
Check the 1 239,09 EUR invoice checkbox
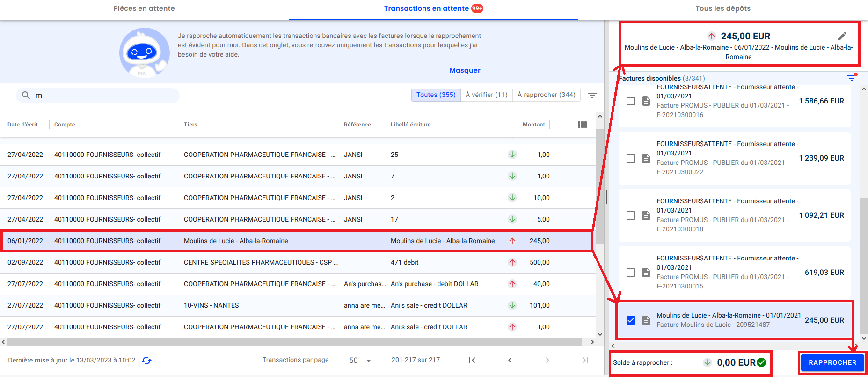point(631,158)
